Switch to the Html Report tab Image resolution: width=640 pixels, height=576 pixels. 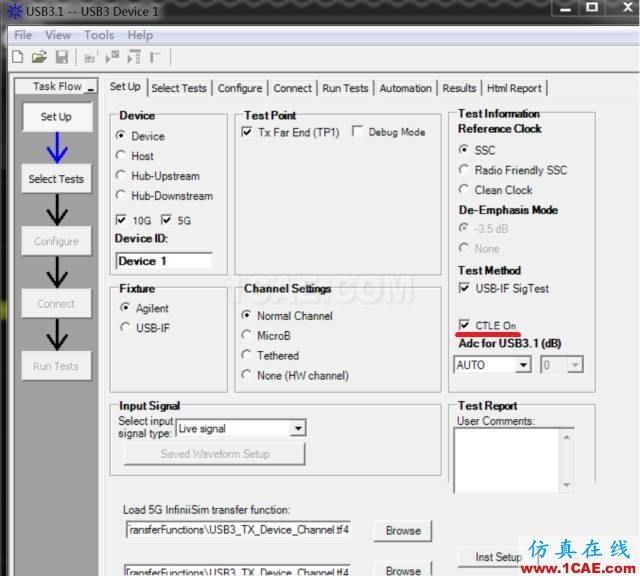pyautogui.click(x=514, y=88)
